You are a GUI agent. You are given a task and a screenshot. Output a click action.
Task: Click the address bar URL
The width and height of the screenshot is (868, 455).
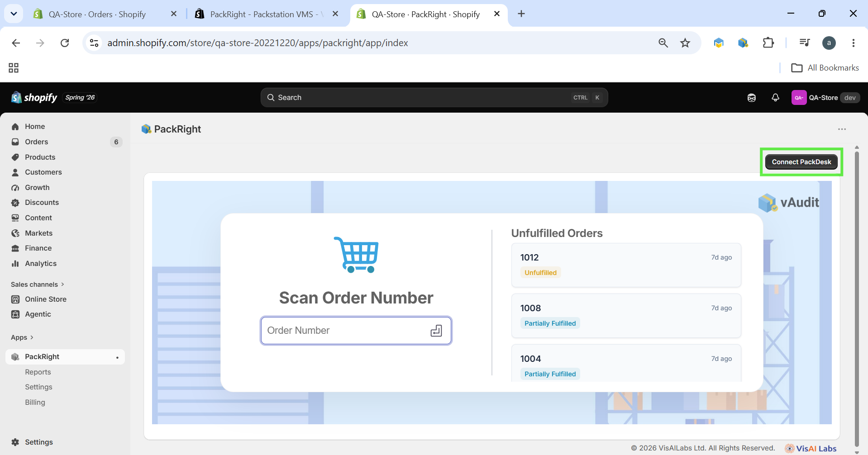point(258,43)
